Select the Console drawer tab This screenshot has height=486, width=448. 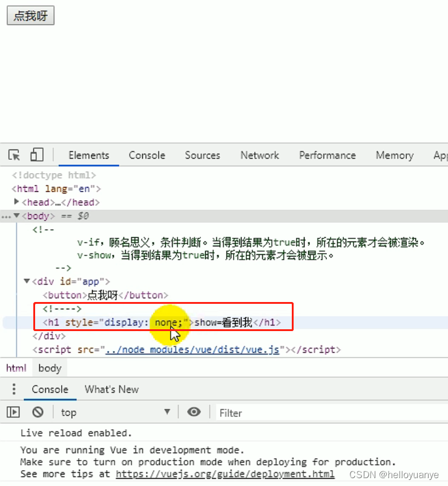point(50,389)
